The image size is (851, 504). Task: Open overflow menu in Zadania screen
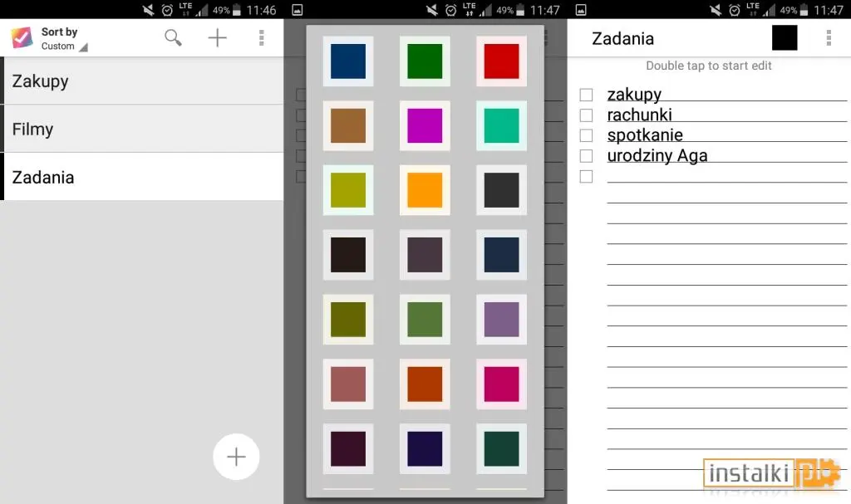pos(829,37)
